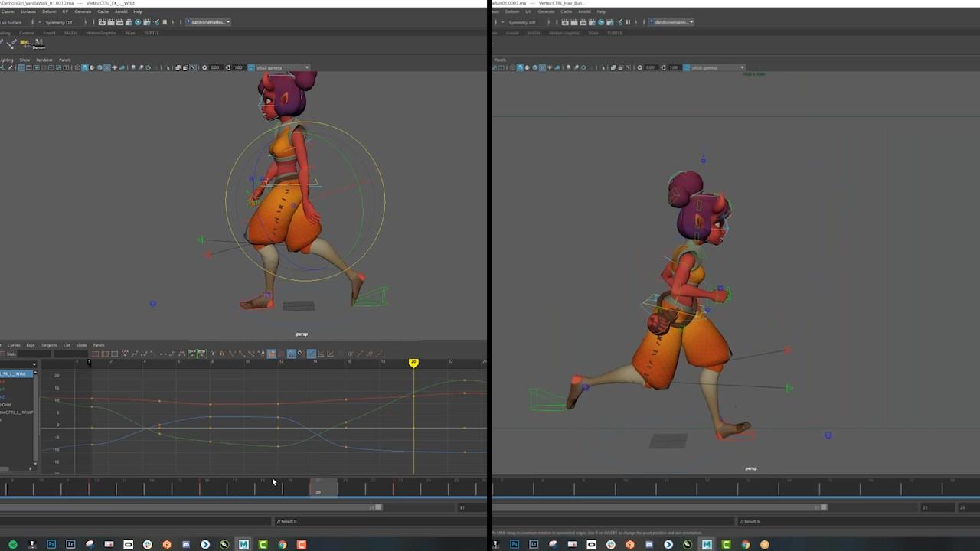The width and height of the screenshot is (980, 551).
Task: Click the Spotify icon in taskbar
Action: click(x=13, y=544)
